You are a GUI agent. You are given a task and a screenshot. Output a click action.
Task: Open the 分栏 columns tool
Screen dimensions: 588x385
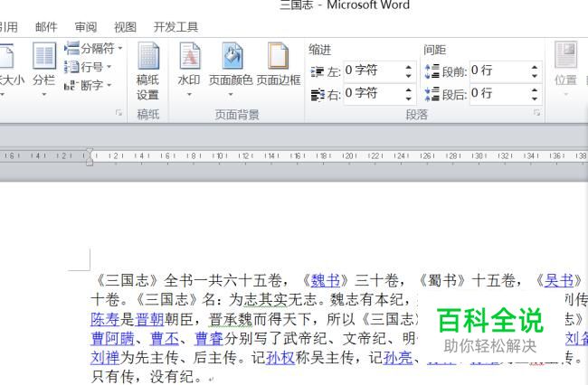point(44,69)
